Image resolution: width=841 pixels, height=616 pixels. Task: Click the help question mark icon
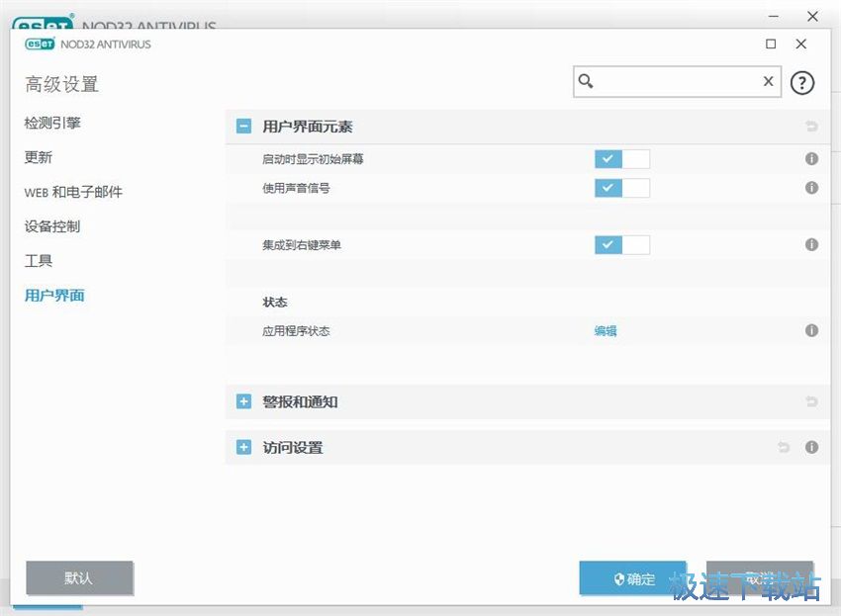801,83
